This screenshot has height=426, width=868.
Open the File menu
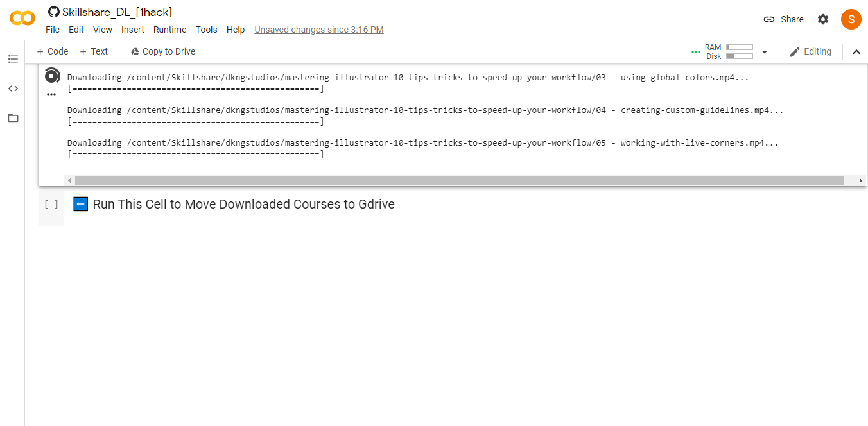53,30
